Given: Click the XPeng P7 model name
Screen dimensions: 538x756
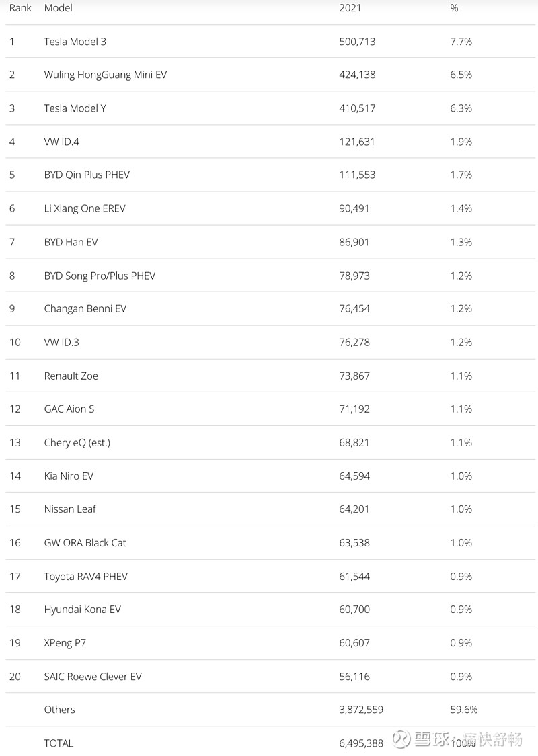Looking at the screenshot, I should [x=65, y=643].
